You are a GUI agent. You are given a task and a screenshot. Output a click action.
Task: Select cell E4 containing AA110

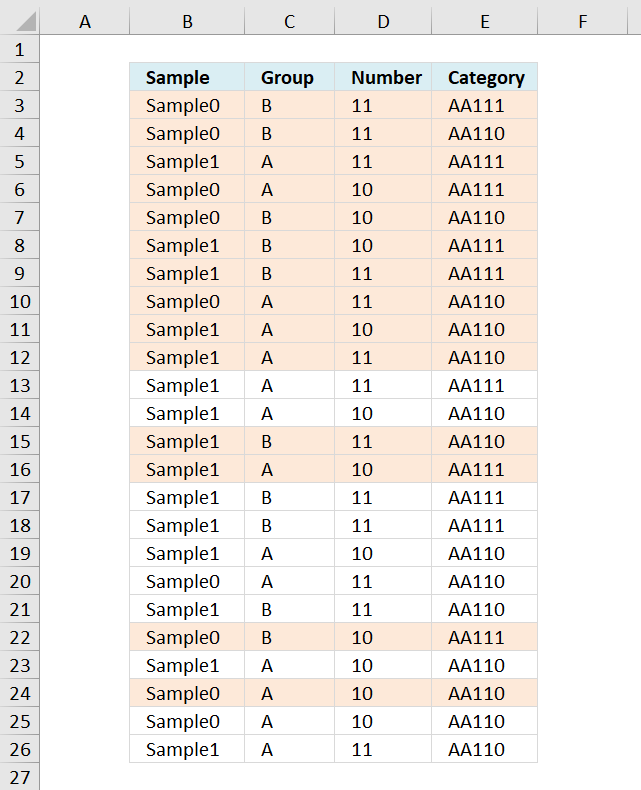point(484,133)
